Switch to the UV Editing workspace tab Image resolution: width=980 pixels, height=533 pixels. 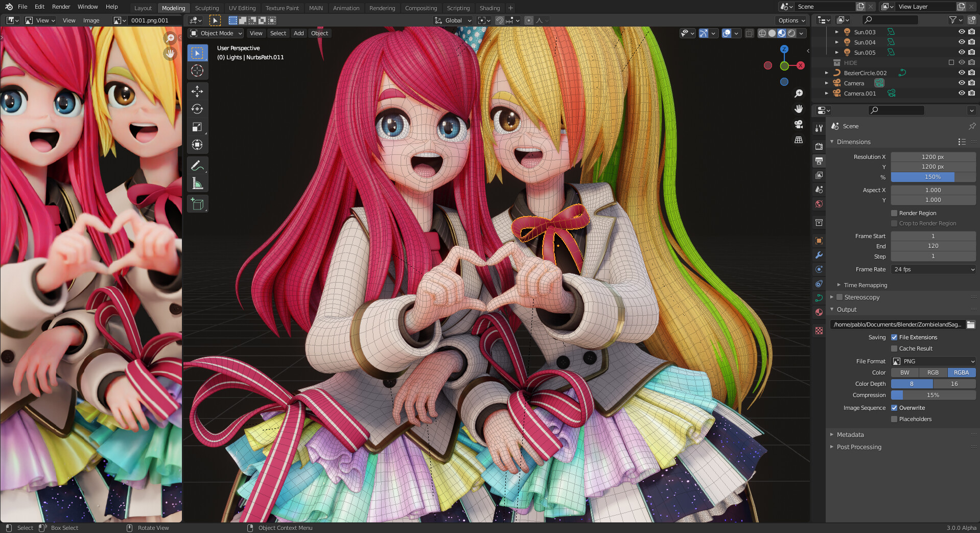242,8
